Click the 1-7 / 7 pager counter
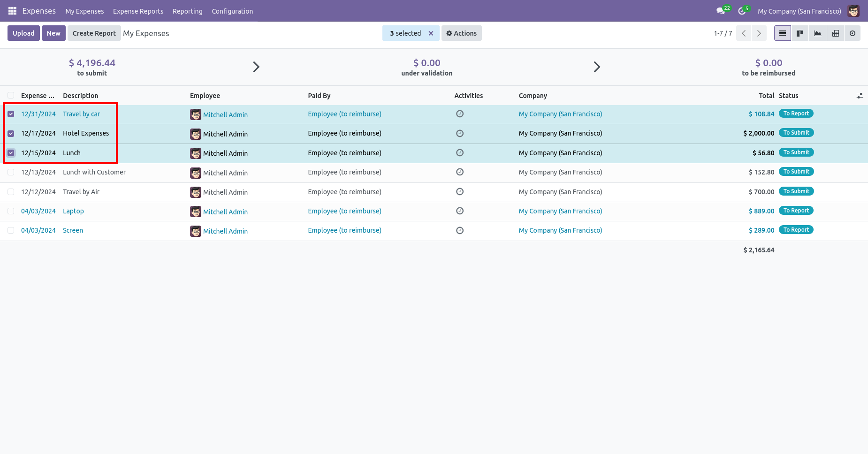 pyautogui.click(x=723, y=33)
